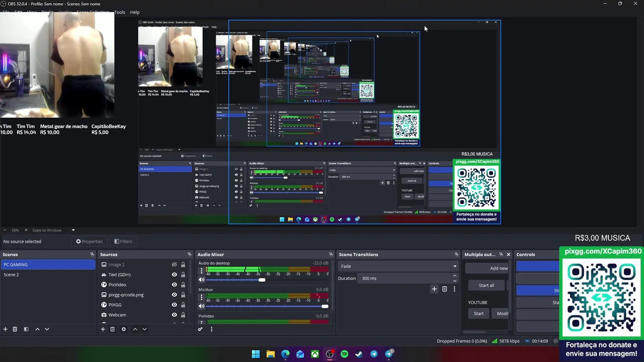The height and width of the screenshot is (362, 644).
Task: Undock the Scene Transitions panel
Action: tap(456, 254)
